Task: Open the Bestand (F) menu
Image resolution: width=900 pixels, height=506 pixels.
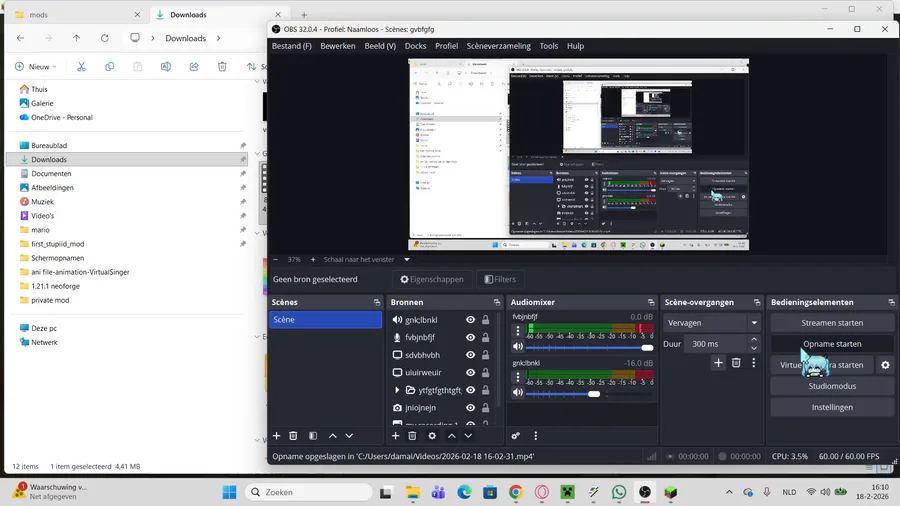Action: pos(292,46)
